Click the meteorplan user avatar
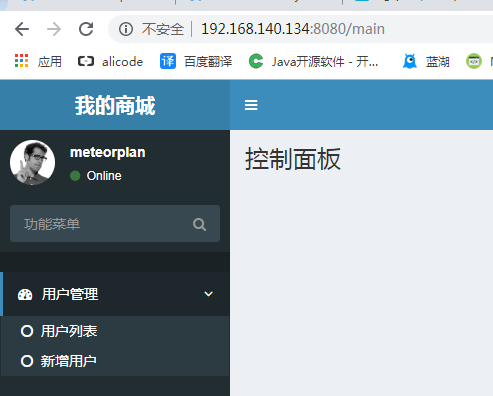The image size is (493, 396). (x=33, y=162)
